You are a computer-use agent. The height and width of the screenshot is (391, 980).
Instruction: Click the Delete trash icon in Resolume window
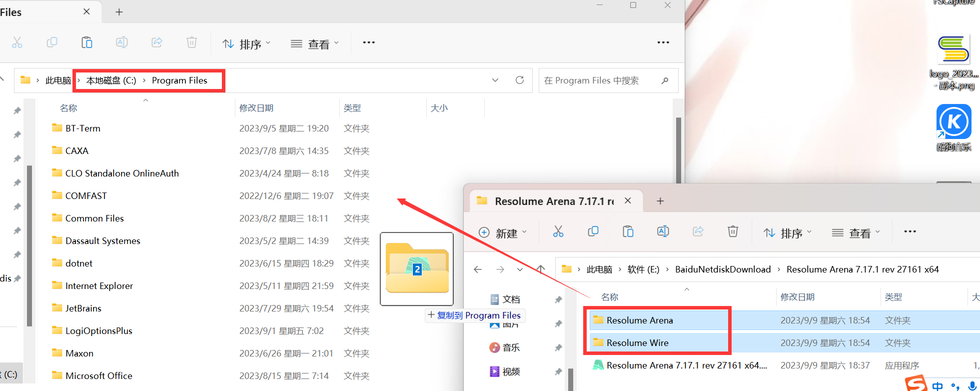[x=733, y=231]
